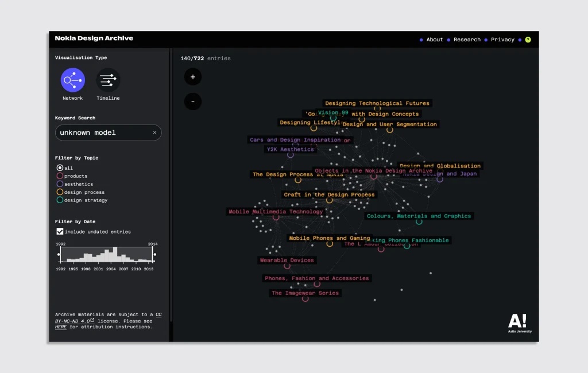Click the Aalto University logo
This screenshot has width=588, height=373.
coord(519,323)
